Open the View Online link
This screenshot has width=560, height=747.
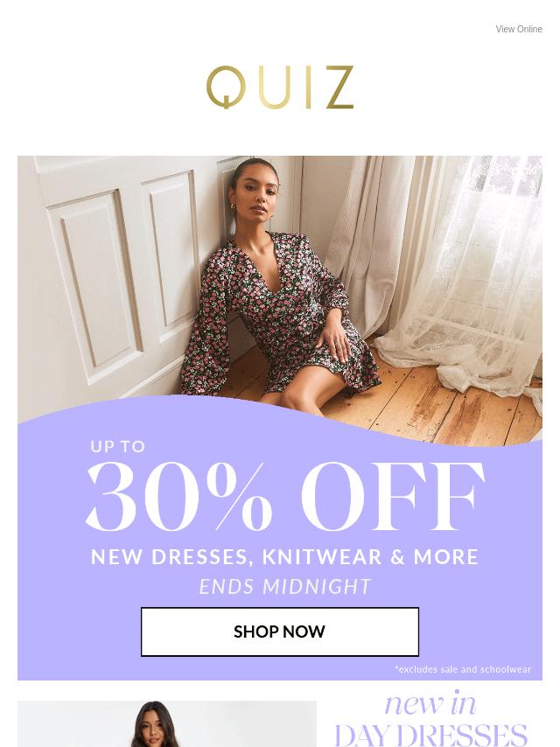click(x=519, y=29)
